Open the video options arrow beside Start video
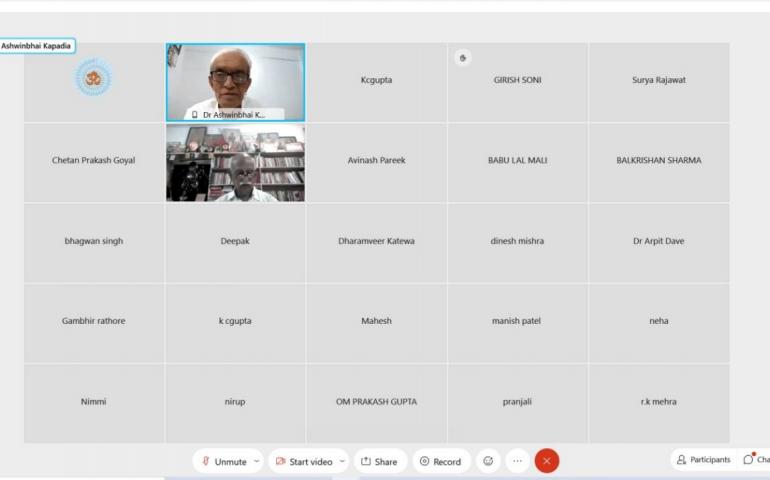770x480 pixels. tap(342, 461)
